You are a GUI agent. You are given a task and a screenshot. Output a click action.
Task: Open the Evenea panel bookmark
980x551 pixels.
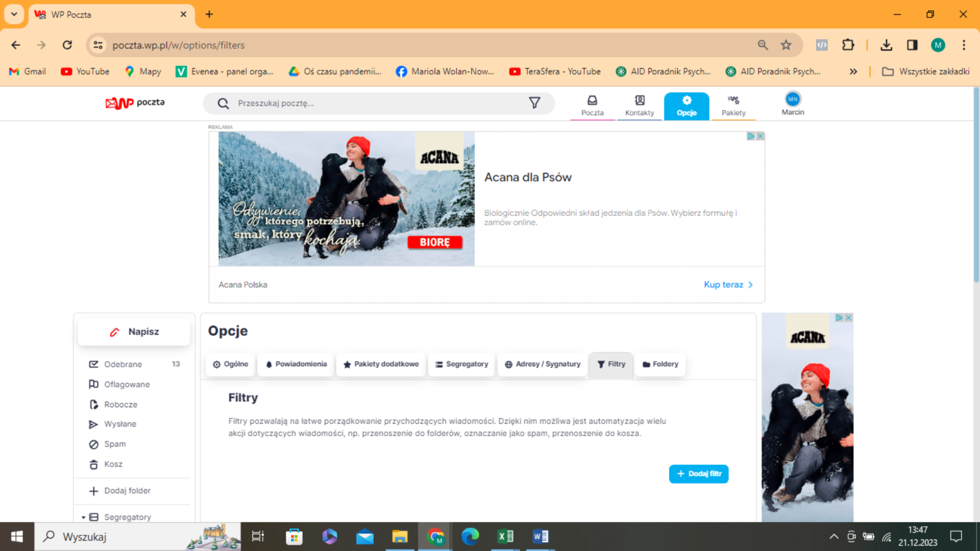(225, 71)
